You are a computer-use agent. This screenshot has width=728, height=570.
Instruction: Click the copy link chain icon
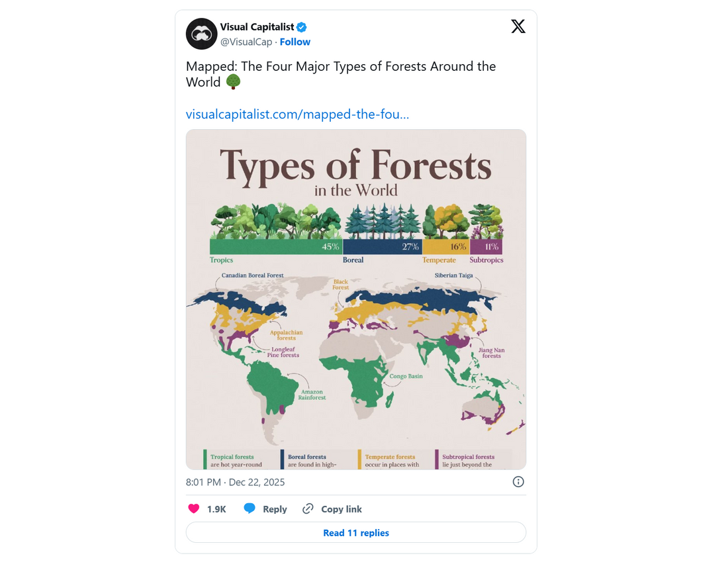307,508
